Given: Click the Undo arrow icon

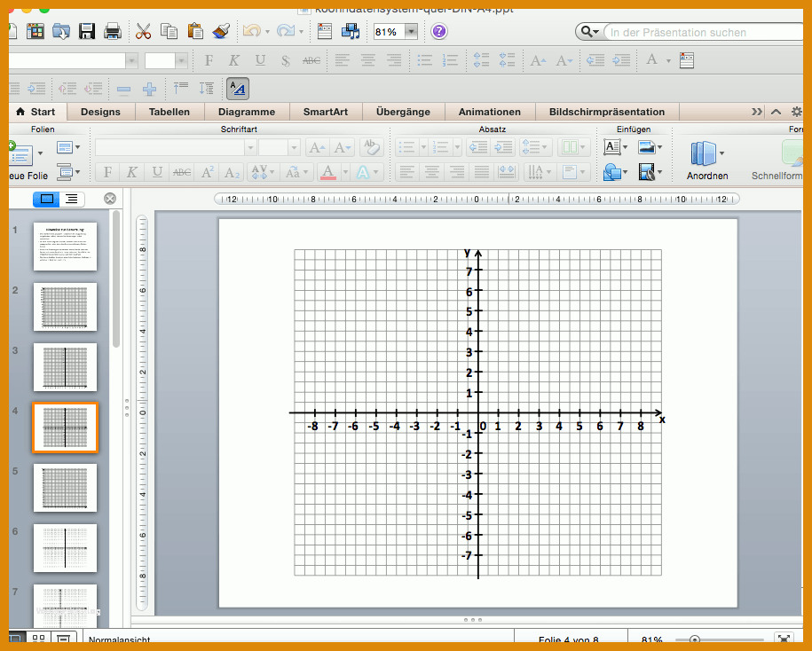Looking at the screenshot, I should [x=252, y=31].
